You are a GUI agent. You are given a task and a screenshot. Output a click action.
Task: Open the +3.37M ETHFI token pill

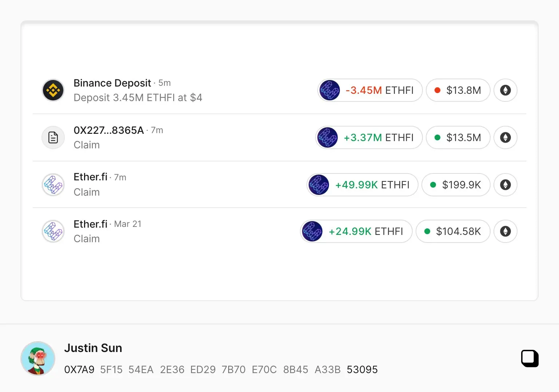pyautogui.click(x=369, y=137)
